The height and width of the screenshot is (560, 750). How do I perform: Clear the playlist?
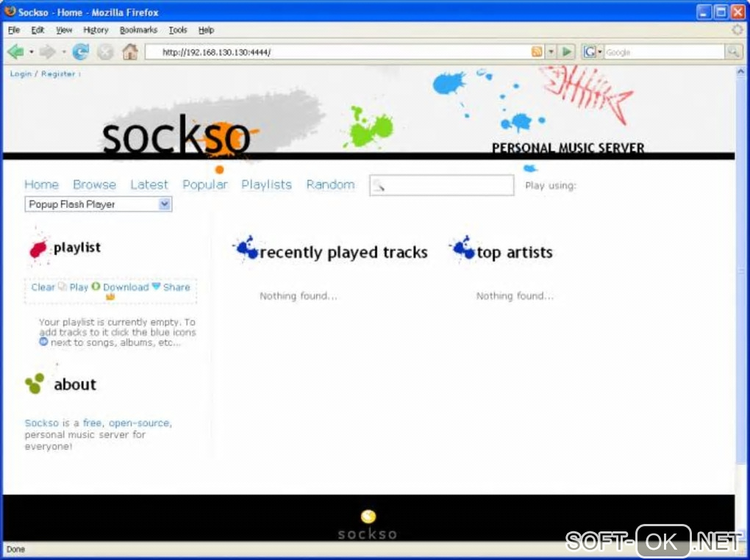click(43, 287)
